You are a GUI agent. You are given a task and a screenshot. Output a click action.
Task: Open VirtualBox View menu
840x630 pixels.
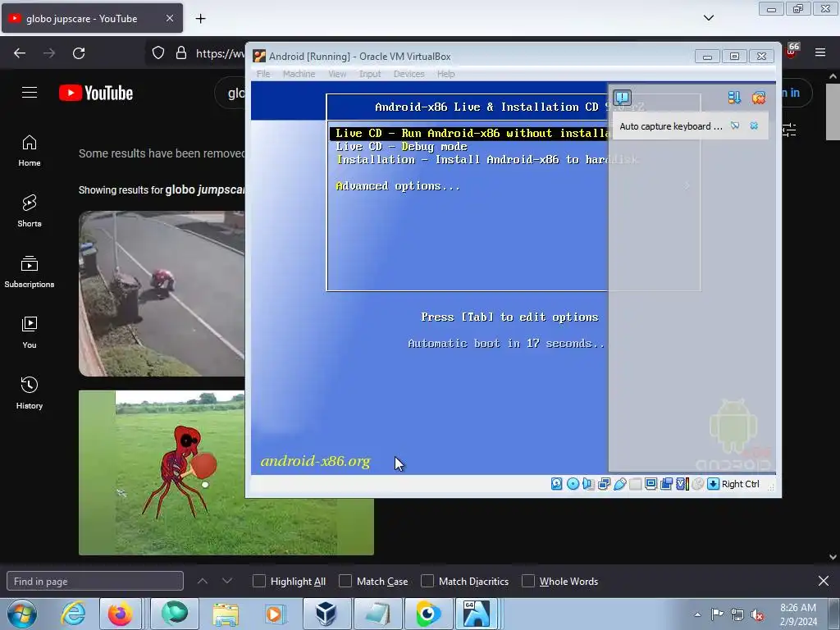337,74
